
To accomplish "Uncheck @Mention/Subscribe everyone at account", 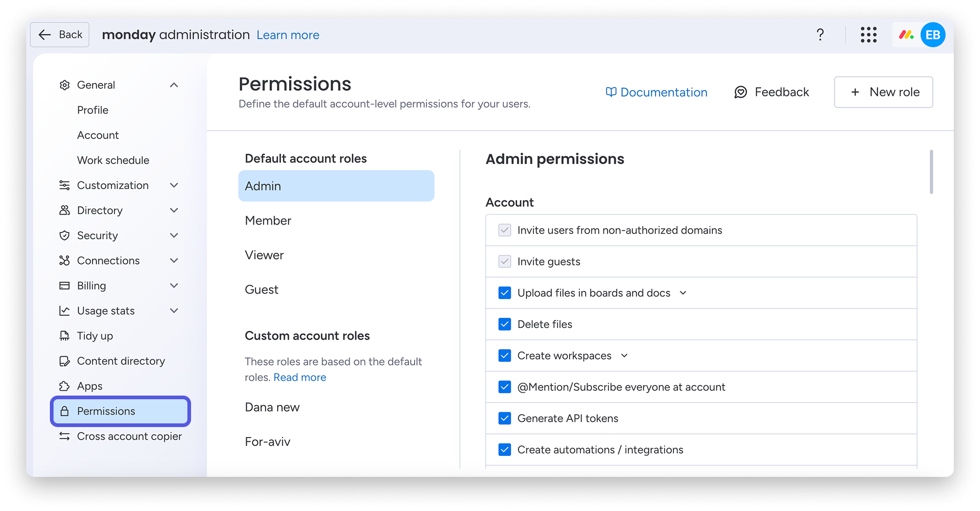I will coord(504,387).
